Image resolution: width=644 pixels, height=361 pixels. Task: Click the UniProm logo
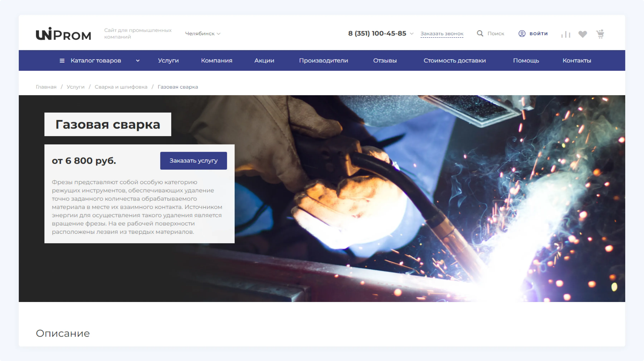click(63, 34)
